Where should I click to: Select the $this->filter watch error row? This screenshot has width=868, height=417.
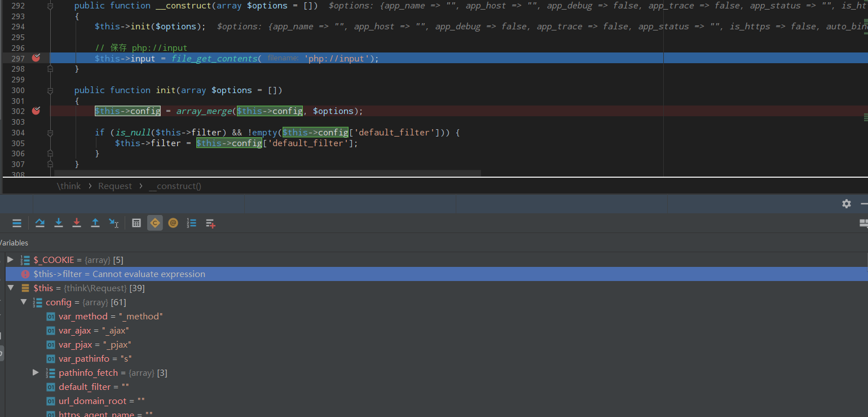tap(436, 274)
